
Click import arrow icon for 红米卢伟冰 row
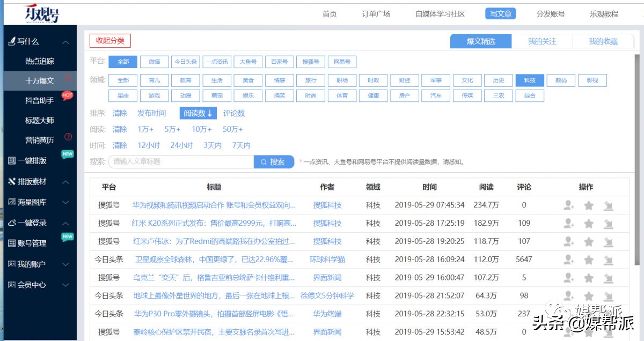coord(608,241)
